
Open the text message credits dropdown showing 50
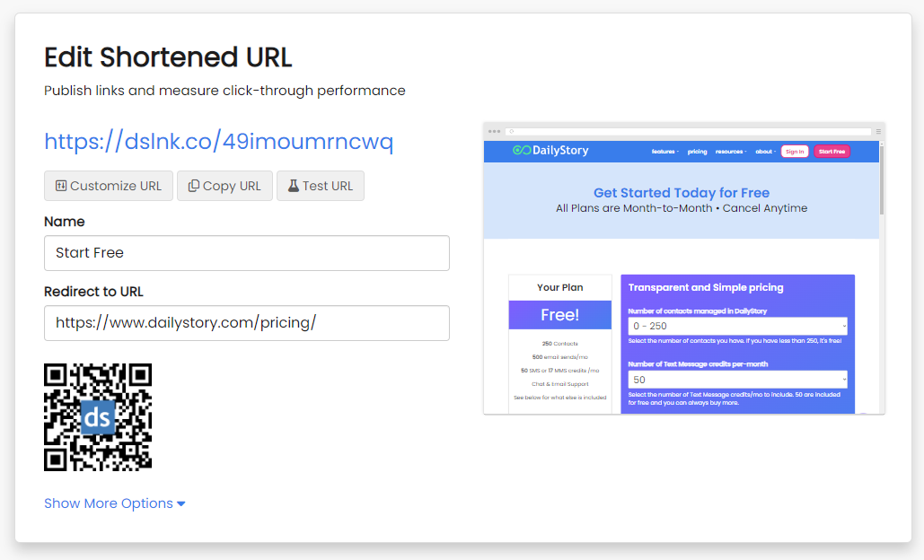(737, 380)
